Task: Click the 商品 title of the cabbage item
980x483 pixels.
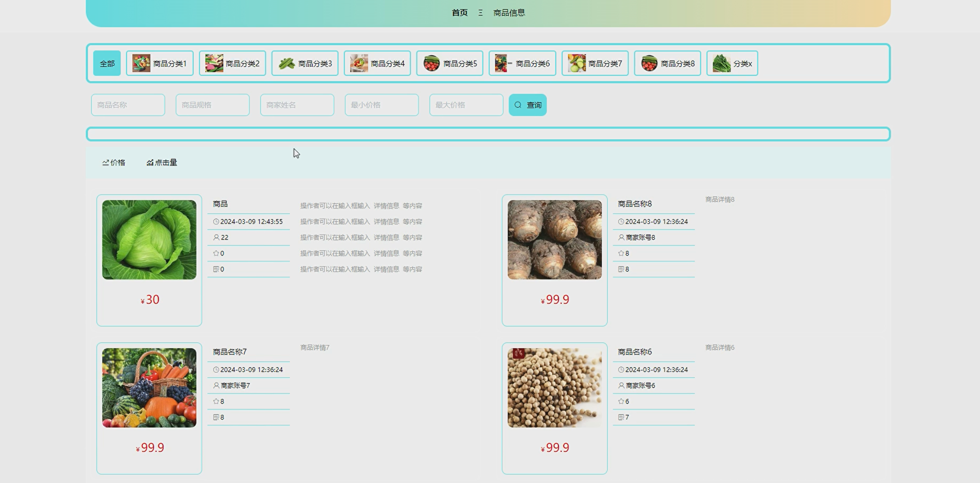Action: [220, 204]
